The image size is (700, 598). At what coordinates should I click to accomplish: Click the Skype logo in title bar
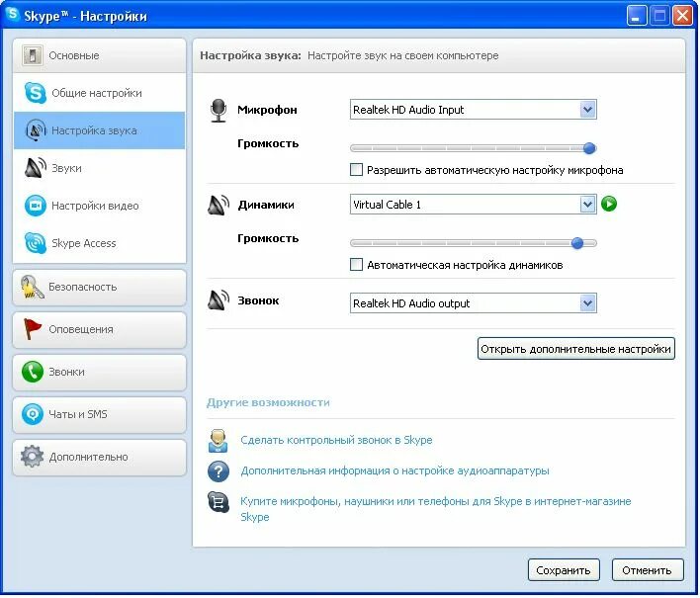[13, 14]
